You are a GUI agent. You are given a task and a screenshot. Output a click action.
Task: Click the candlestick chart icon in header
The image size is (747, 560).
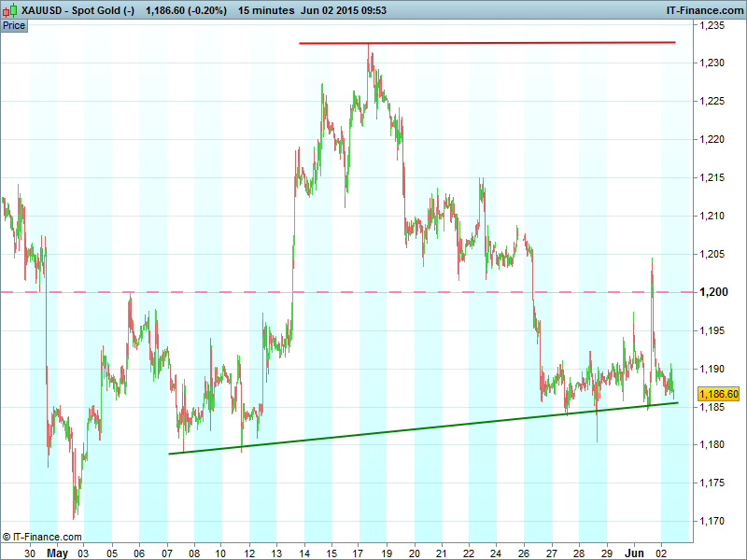(11, 11)
